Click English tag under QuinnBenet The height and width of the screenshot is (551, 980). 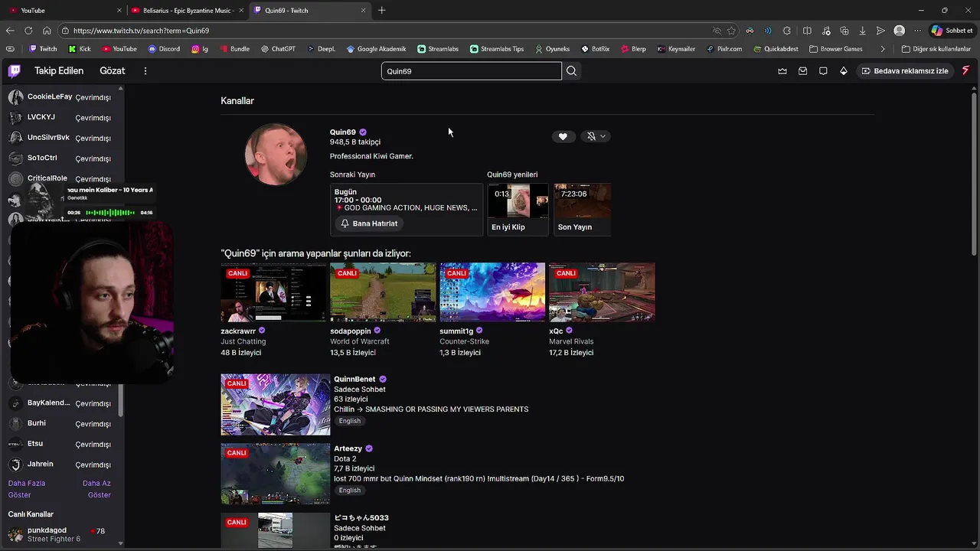(350, 421)
